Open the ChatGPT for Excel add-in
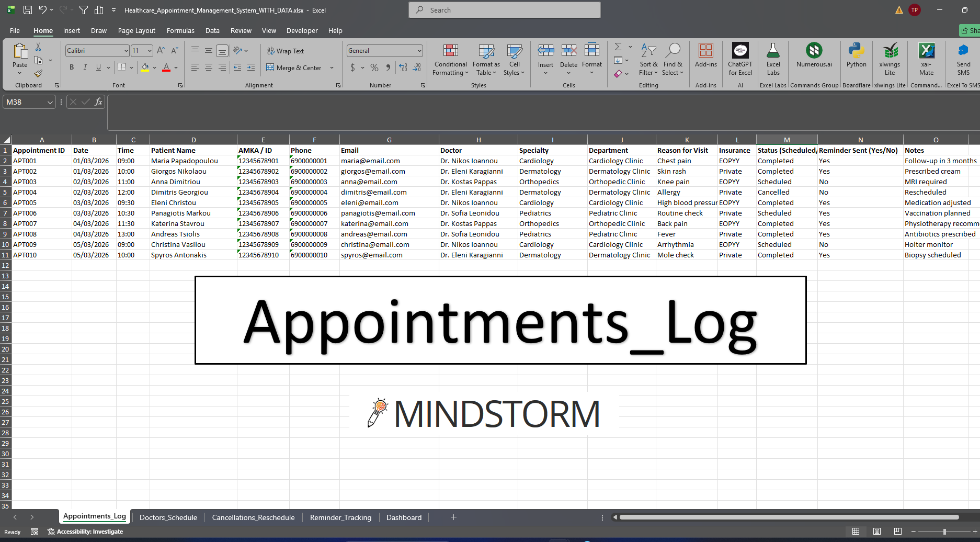980x542 pixels. (740, 59)
